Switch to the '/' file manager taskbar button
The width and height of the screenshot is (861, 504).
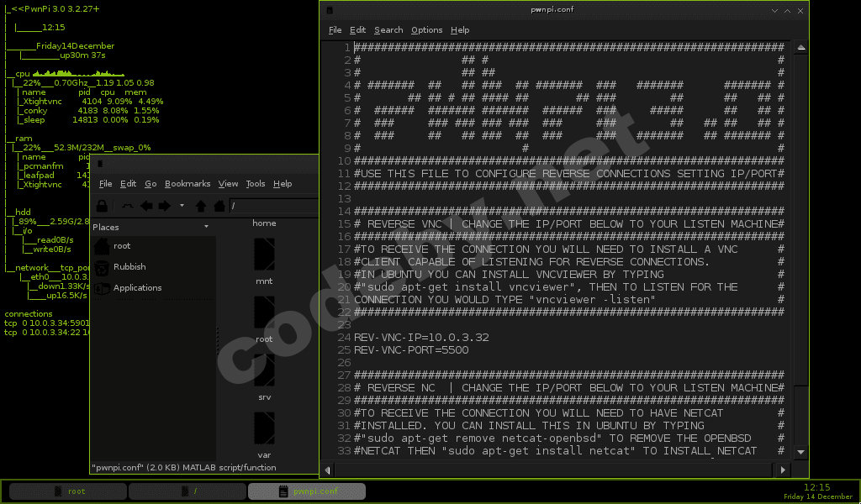(x=188, y=491)
